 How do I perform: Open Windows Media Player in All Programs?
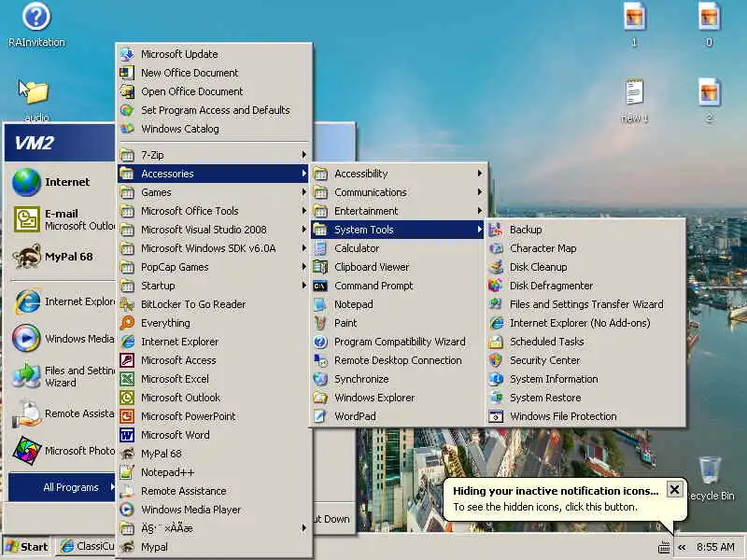coord(214,510)
